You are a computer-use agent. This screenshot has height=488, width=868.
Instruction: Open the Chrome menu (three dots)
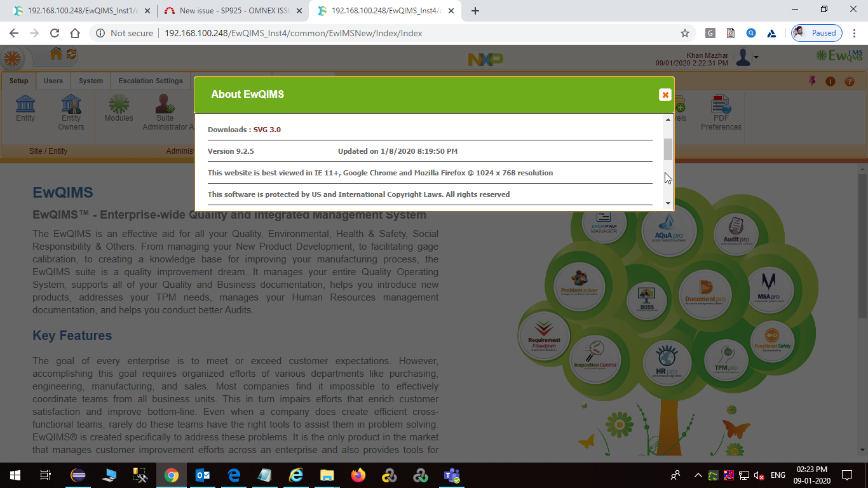click(855, 33)
